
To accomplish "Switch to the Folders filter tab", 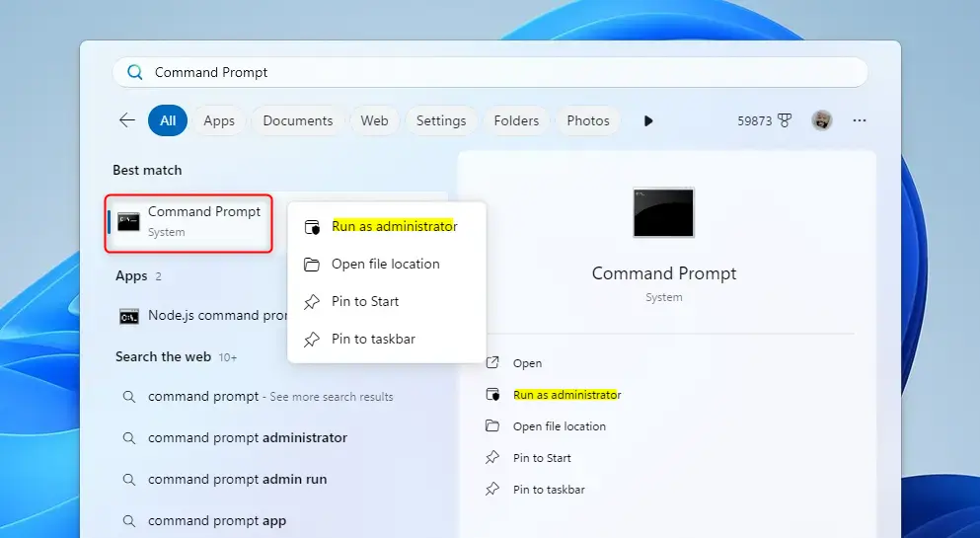I will [x=516, y=120].
